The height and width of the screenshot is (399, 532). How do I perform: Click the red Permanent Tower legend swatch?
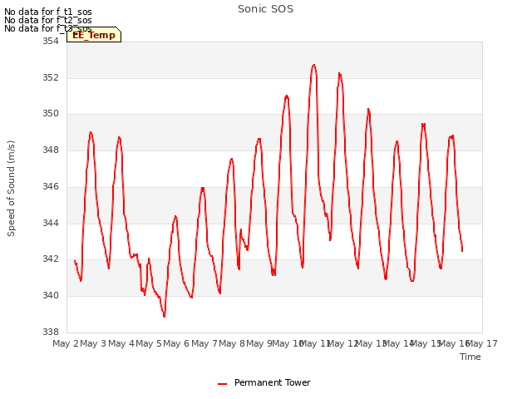[x=222, y=384]
